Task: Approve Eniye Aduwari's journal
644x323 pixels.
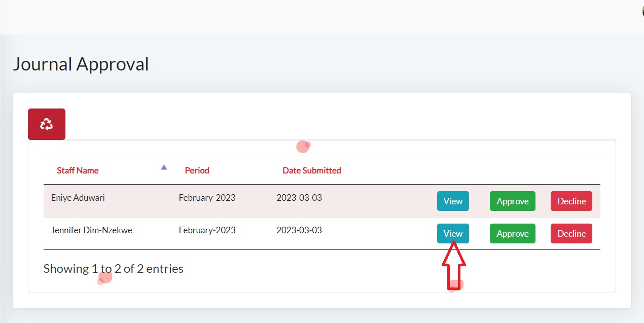Action: point(512,201)
